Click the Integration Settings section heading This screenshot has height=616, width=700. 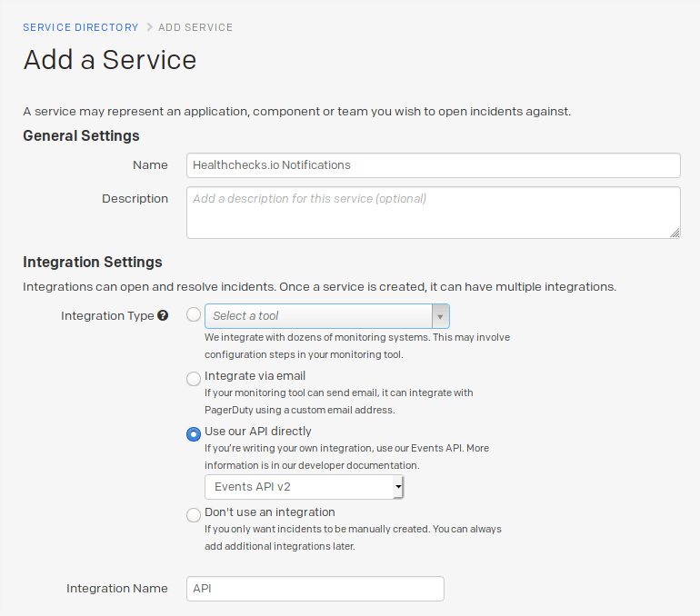click(93, 263)
